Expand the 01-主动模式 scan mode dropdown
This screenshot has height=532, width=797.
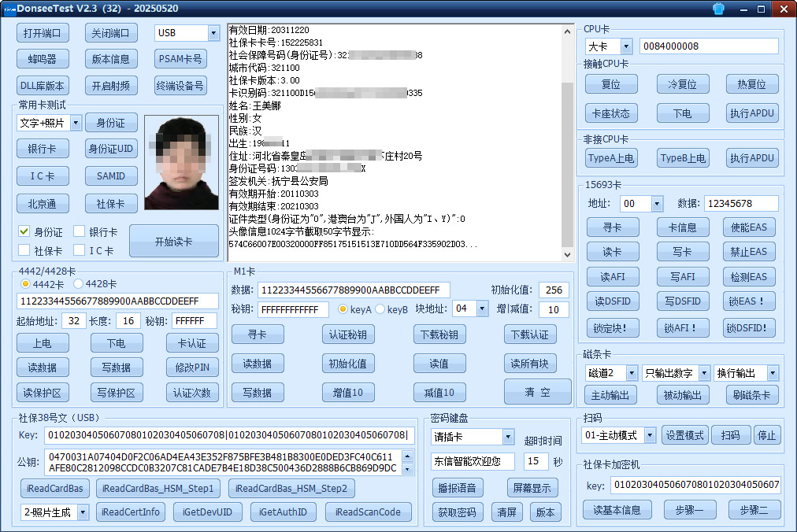click(x=651, y=434)
